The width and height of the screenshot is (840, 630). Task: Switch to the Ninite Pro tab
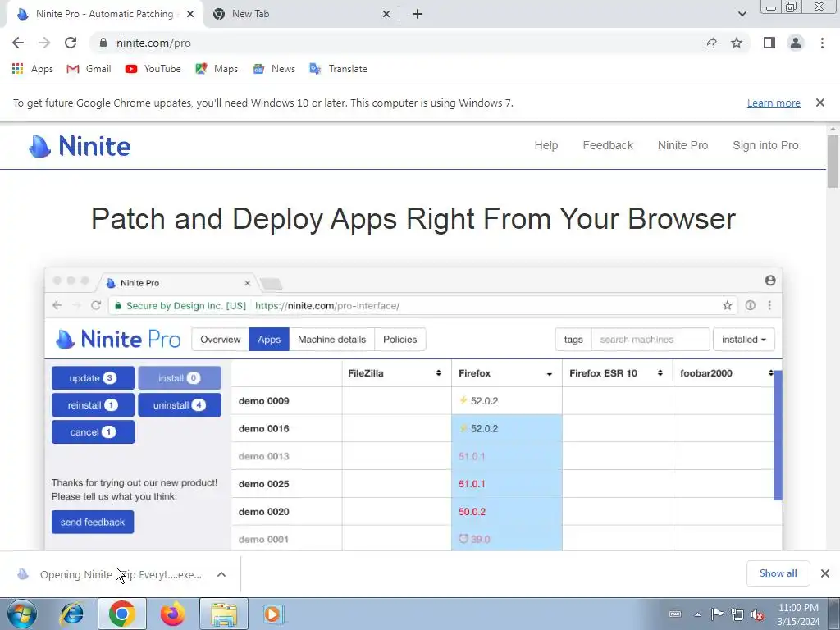click(104, 14)
